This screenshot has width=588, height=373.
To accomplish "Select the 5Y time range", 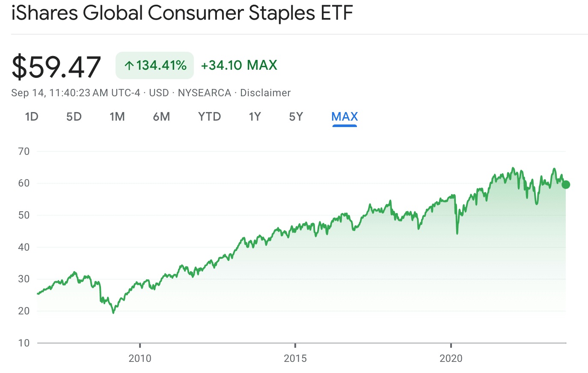I will (296, 117).
